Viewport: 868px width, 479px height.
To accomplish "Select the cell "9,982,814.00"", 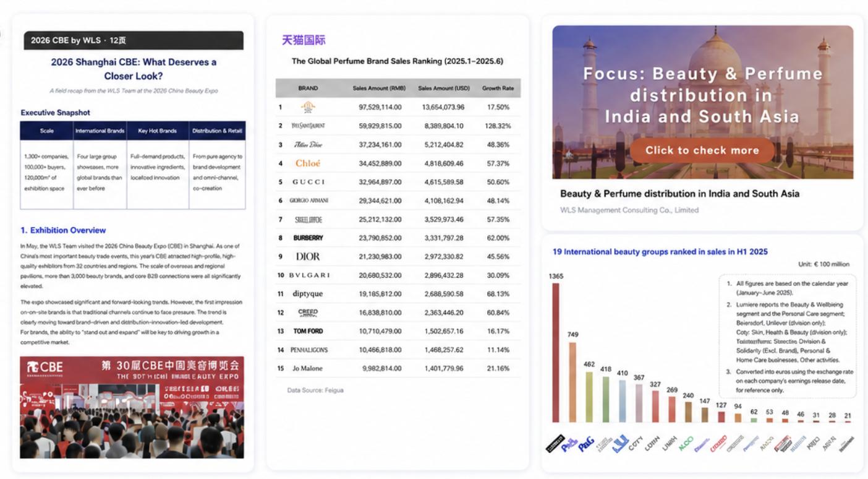I will (x=382, y=368).
